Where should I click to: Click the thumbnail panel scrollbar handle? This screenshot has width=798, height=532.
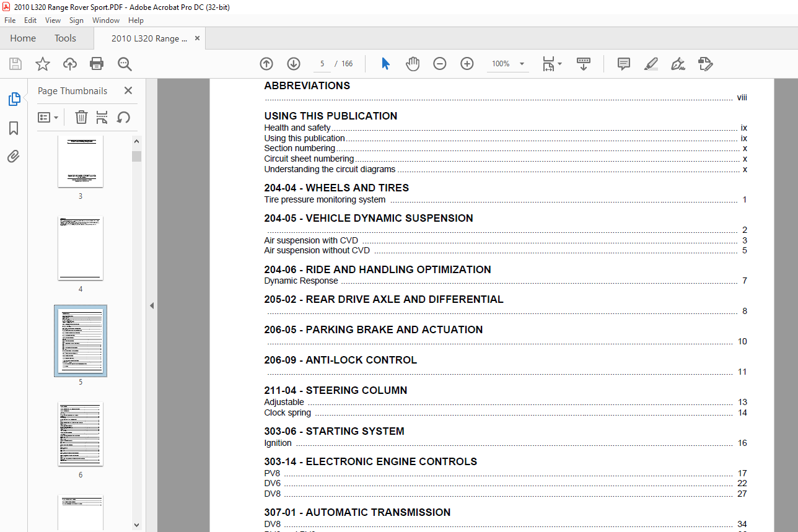point(137,156)
